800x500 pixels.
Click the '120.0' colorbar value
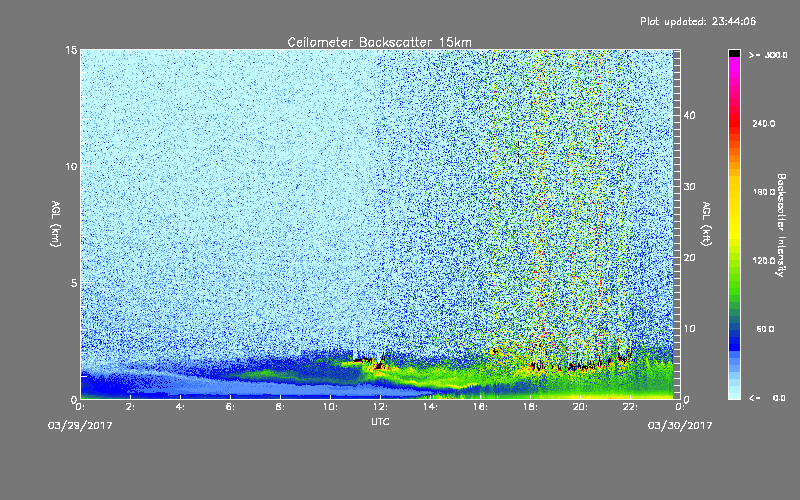(764, 261)
